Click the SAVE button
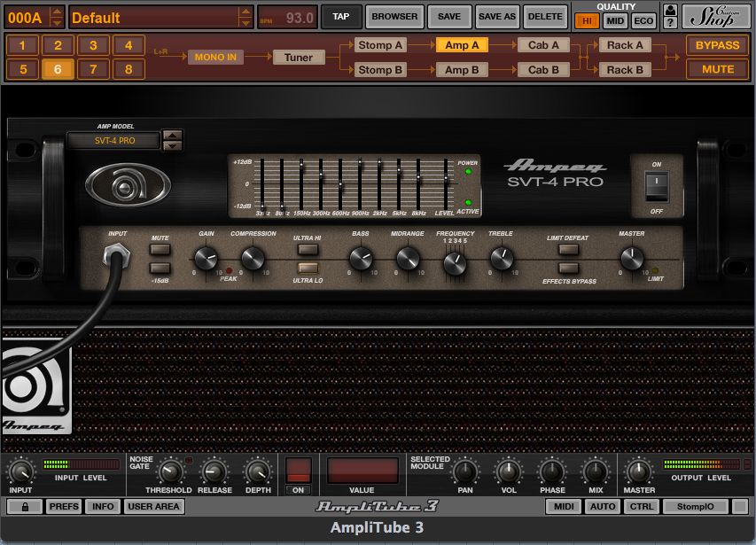Viewport: 756px width, 545px height. point(448,16)
